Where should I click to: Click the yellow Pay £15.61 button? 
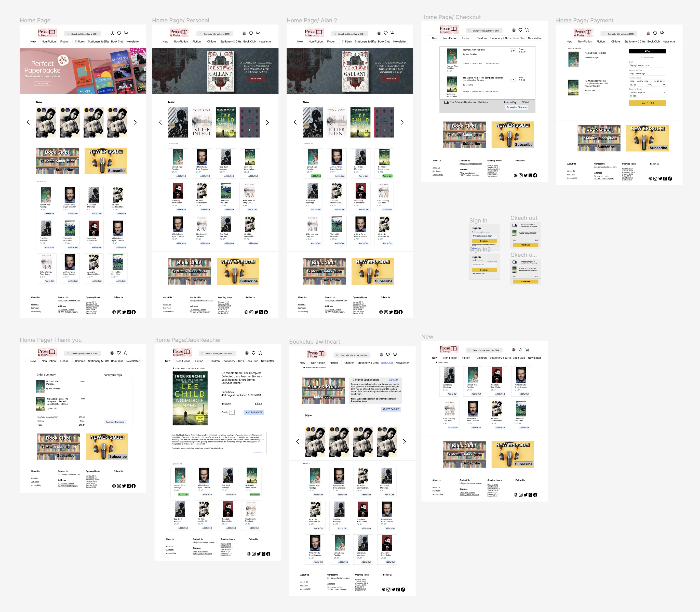click(x=647, y=103)
